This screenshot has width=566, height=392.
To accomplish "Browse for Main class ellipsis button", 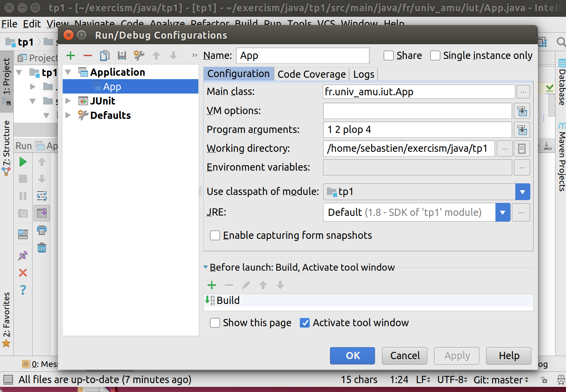I will [x=523, y=92].
